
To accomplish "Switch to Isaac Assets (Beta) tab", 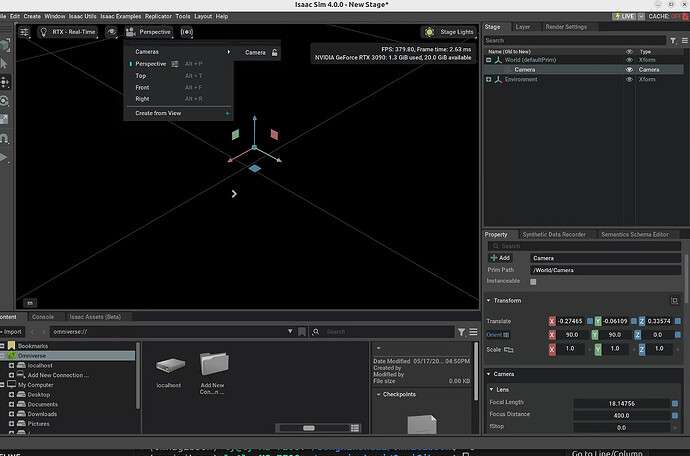I will pos(95,317).
